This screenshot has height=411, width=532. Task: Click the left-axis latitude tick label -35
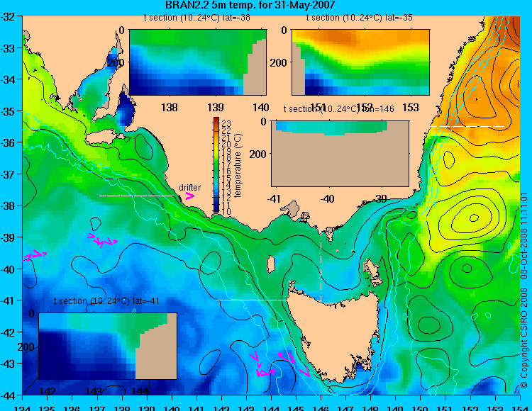(x=8, y=111)
